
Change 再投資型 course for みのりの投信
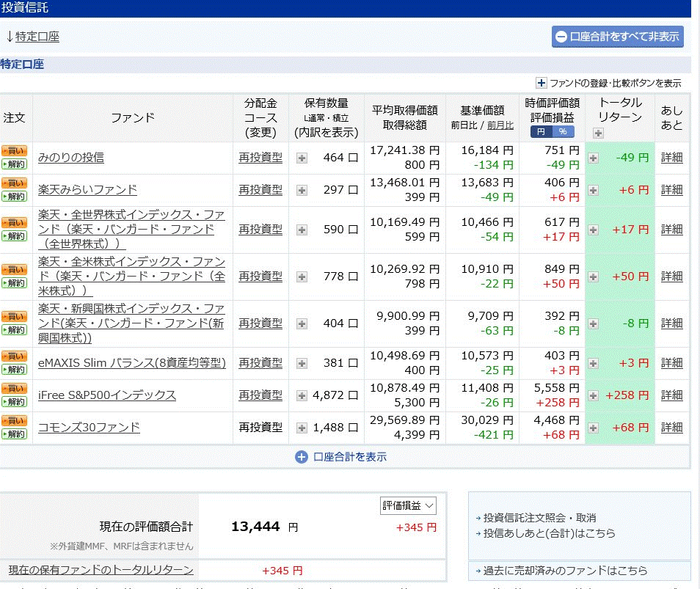pyautogui.click(x=260, y=158)
